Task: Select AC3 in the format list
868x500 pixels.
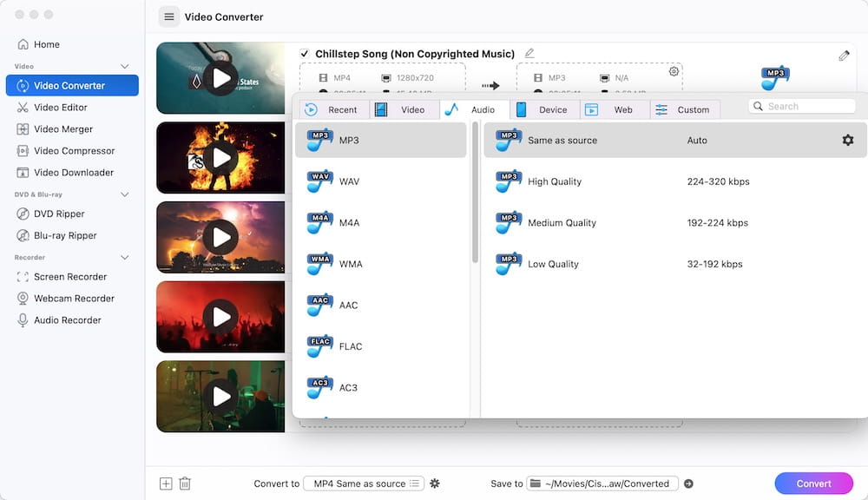Action: point(381,388)
